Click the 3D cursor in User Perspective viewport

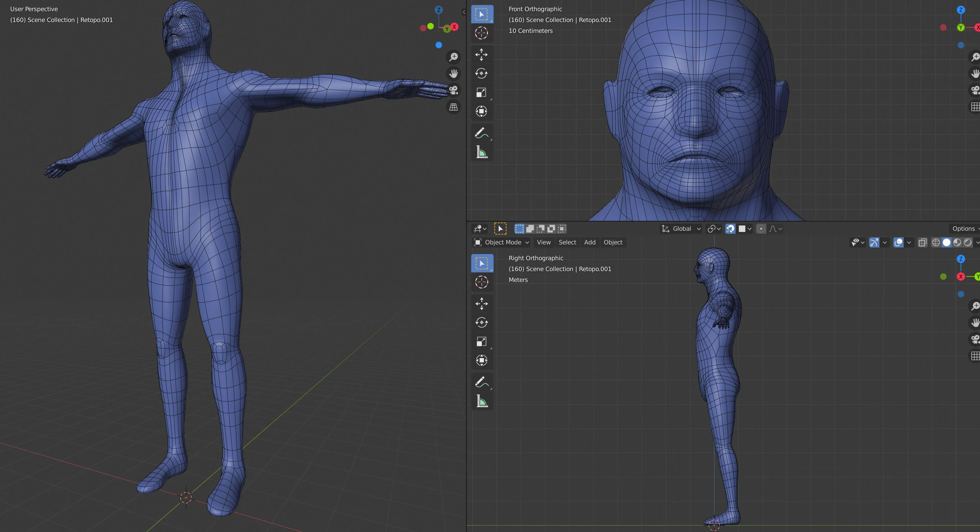pyautogui.click(x=186, y=498)
